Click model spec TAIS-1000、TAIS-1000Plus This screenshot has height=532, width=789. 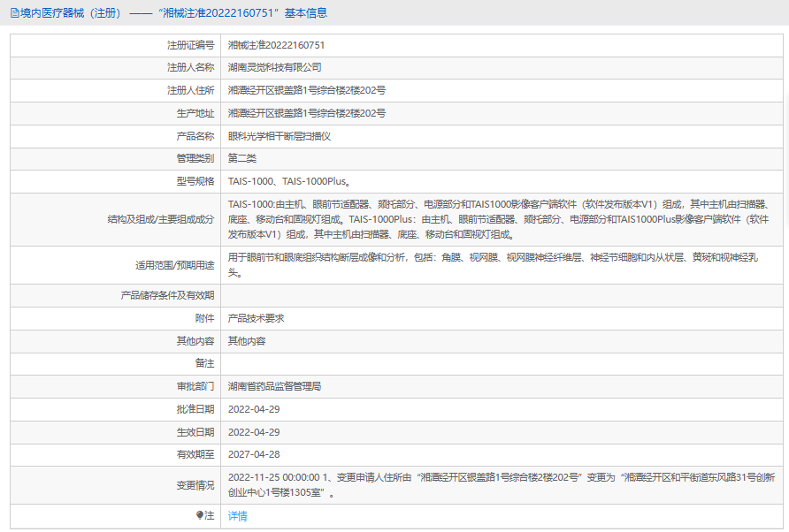click(290, 182)
